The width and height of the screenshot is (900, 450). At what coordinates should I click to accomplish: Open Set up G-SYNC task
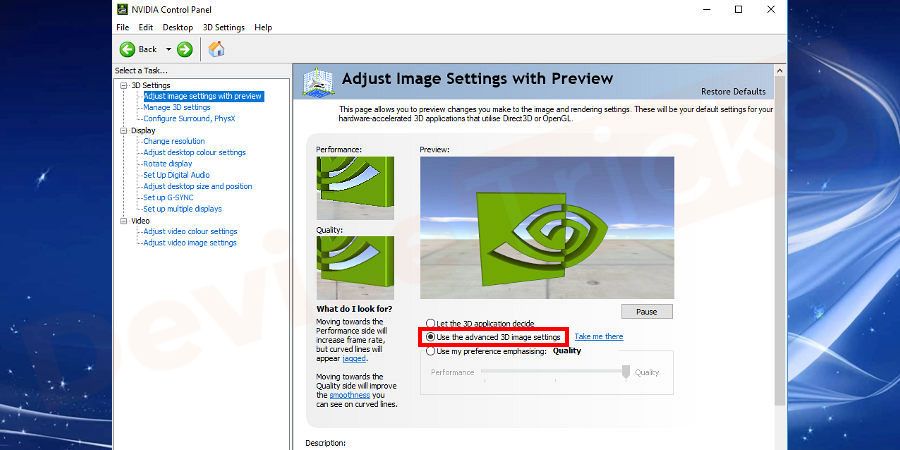(168, 197)
